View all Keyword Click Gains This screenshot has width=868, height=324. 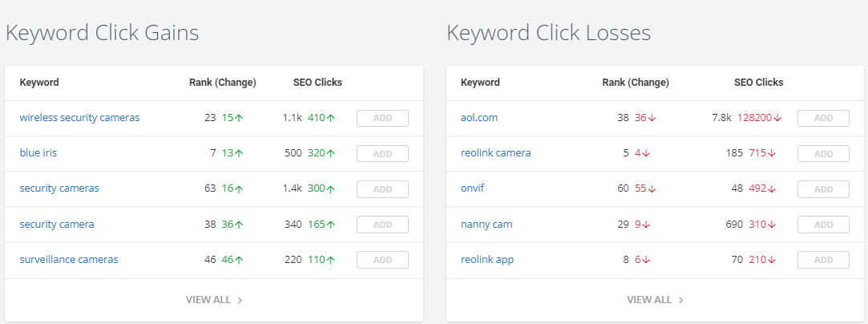click(x=214, y=300)
